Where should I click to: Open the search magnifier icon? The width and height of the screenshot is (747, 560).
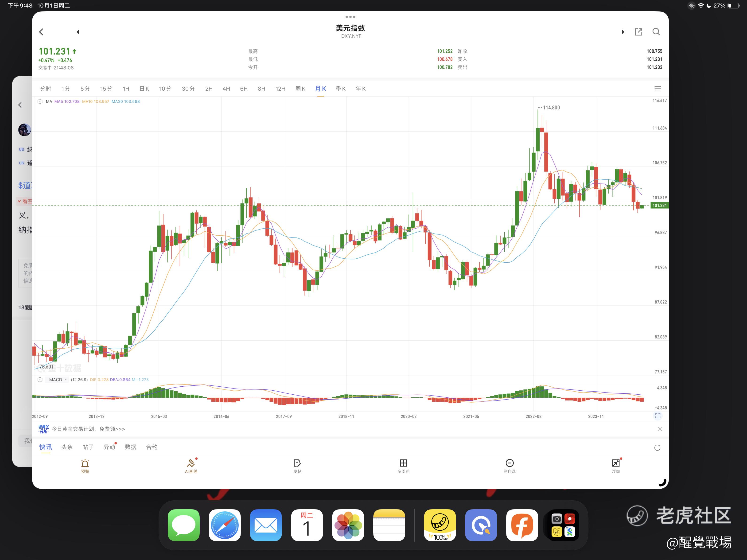click(656, 32)
